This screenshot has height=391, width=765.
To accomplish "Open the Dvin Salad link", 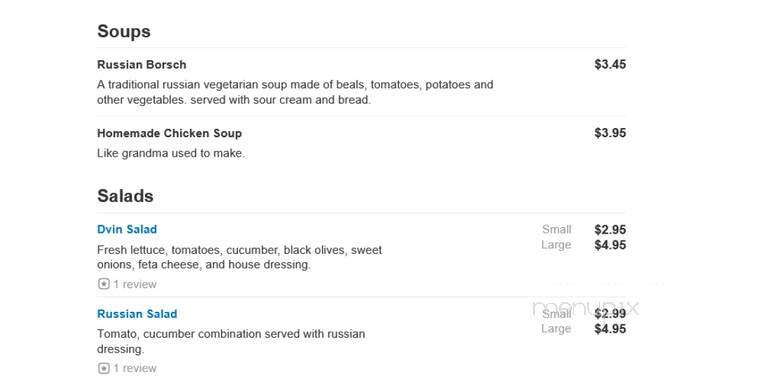I will [127, 229].
